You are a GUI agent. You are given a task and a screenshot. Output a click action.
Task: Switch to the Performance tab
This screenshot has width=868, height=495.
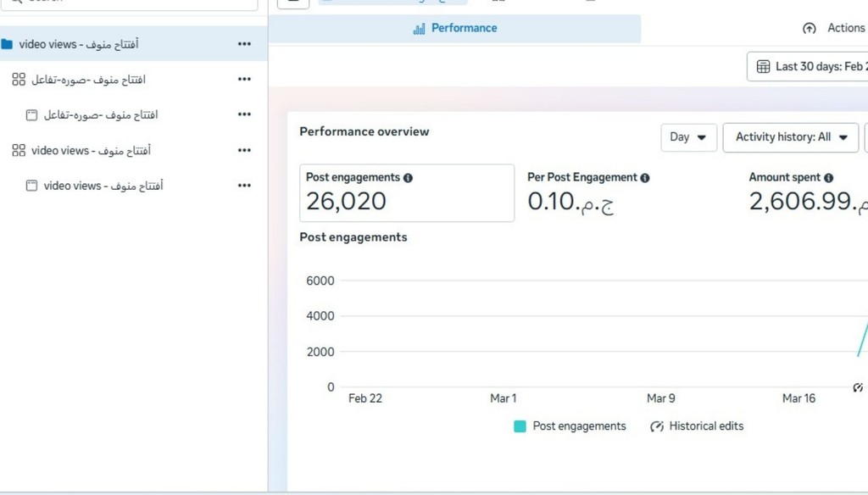454,28
